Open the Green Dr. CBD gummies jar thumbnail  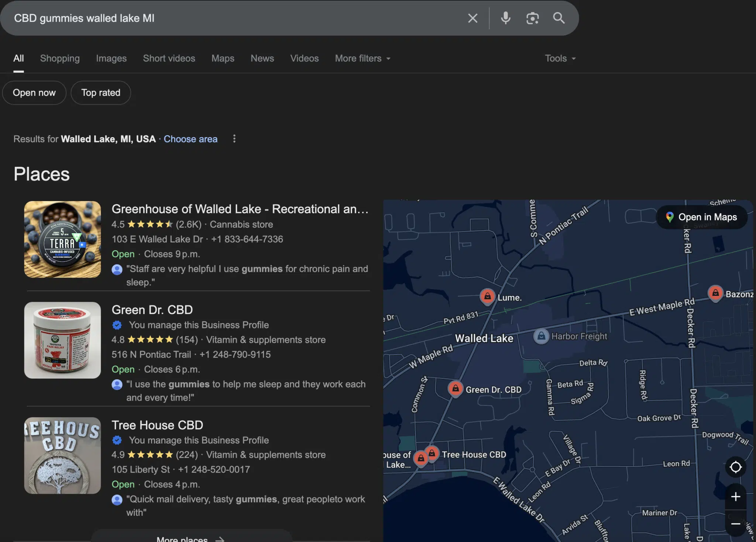pos(62,340)
